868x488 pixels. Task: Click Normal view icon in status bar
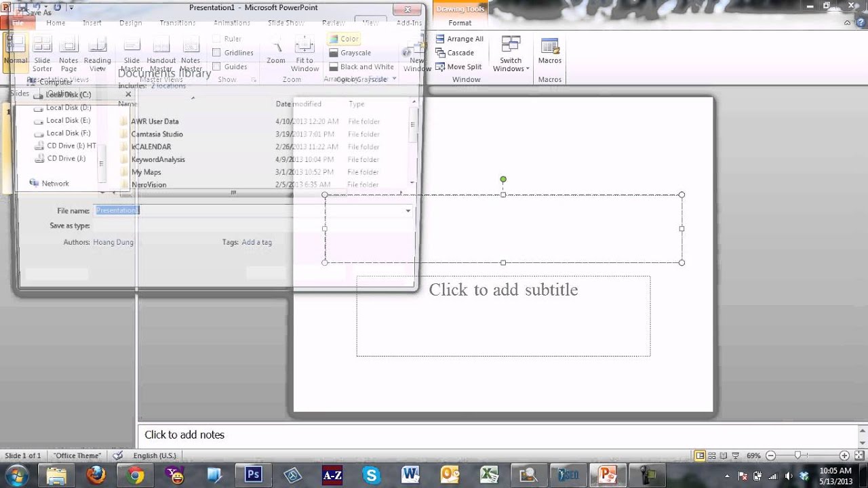point(700,455)
